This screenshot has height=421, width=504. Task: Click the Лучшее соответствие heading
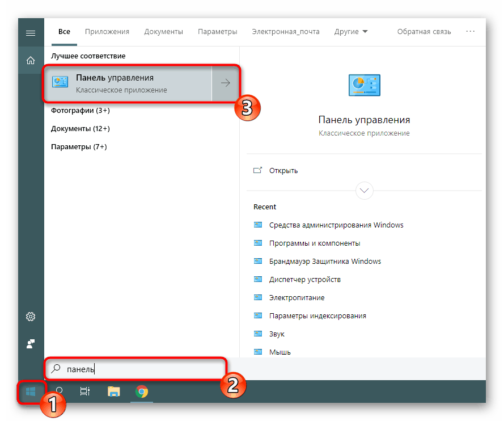coord(88,56)
